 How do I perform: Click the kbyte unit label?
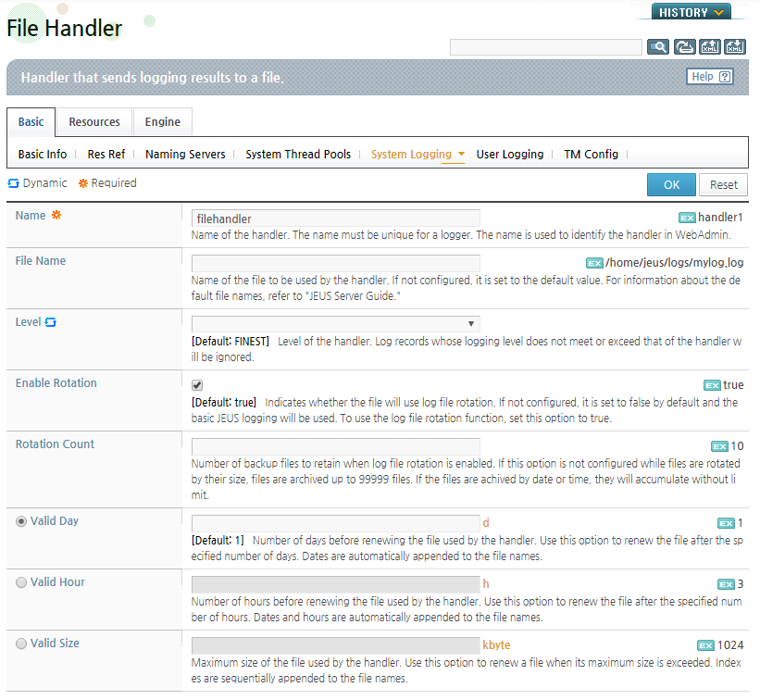[496, 645]
